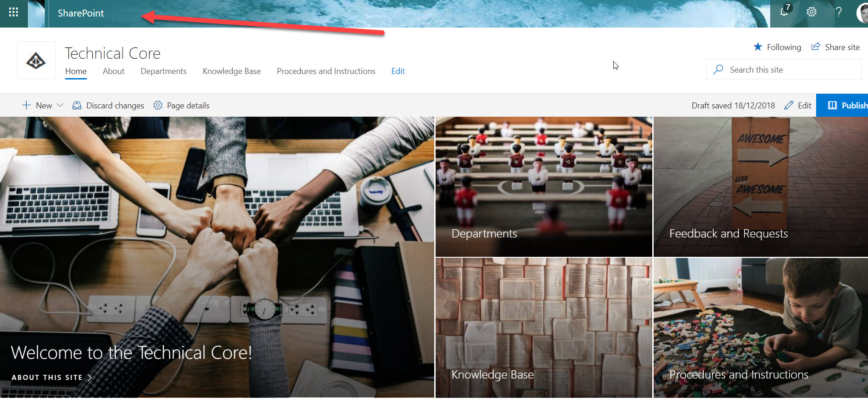Screen dimensions: 868x413
Task: Click the Edit navigation link
Action: (398, 71)
